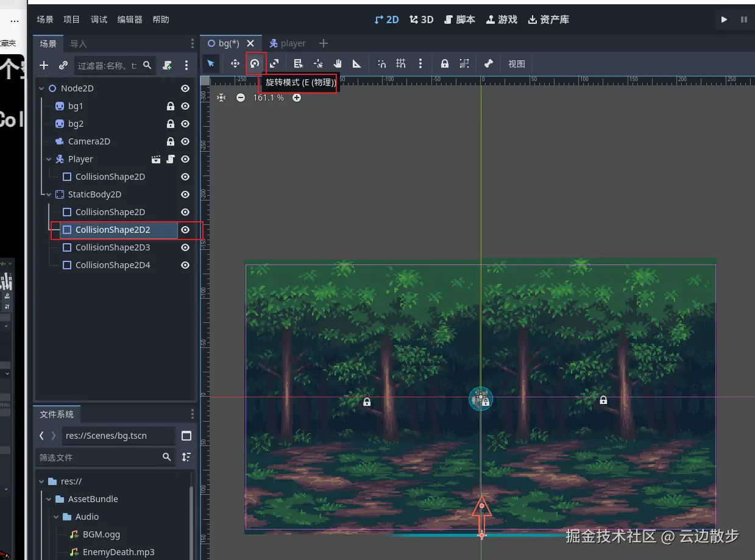755x560 pixels.
Task: Open the 场景 menu in menu bar
Action: tap(45, 19)
